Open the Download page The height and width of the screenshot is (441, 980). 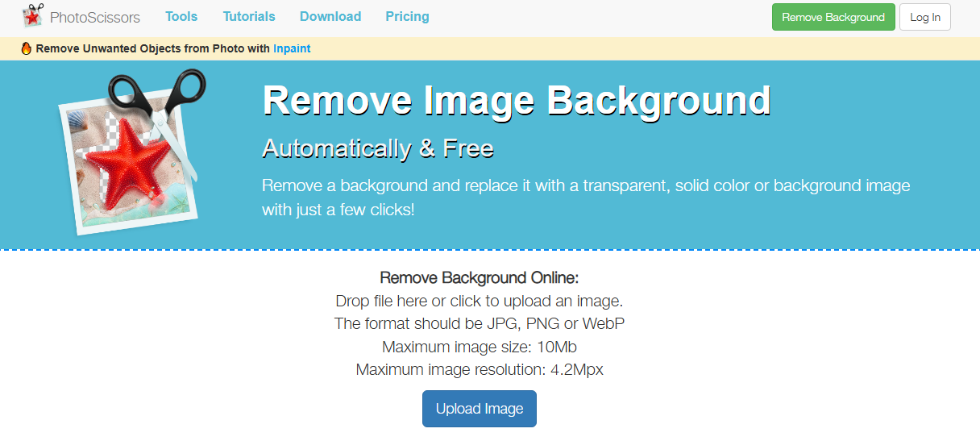tap(330, 16)
